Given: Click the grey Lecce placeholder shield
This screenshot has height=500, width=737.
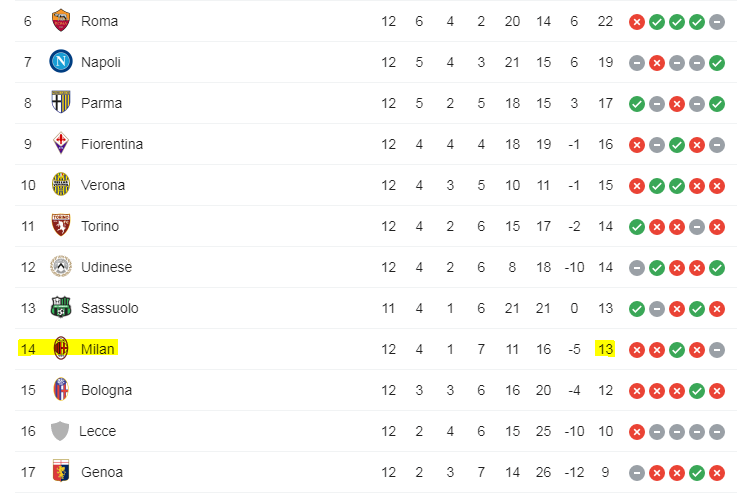Looking at the screenshot, I should tap(60, 431).
